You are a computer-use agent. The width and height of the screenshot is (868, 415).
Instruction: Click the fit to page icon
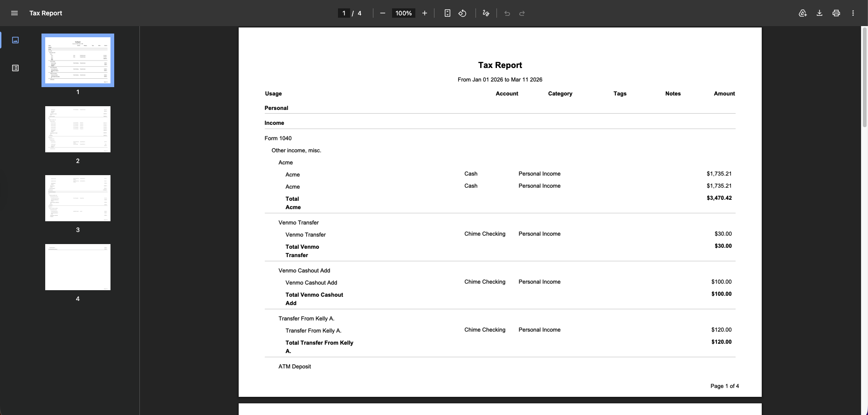click(x=448, y=13)
